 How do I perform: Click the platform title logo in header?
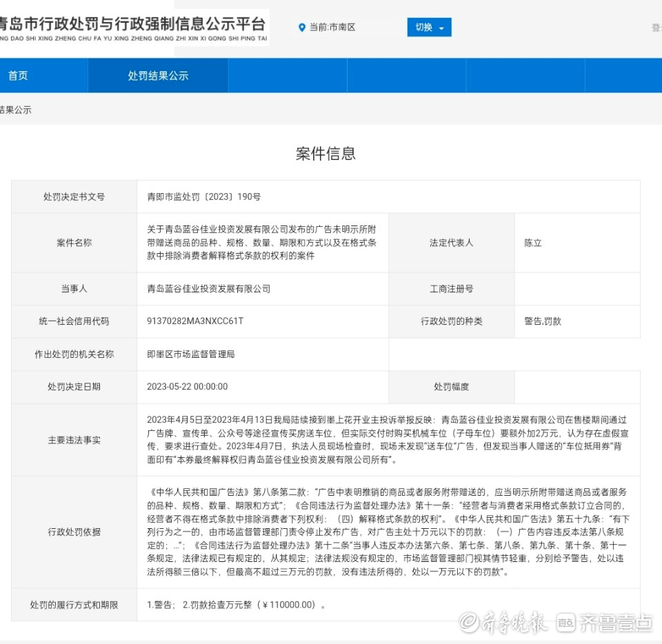131,29
